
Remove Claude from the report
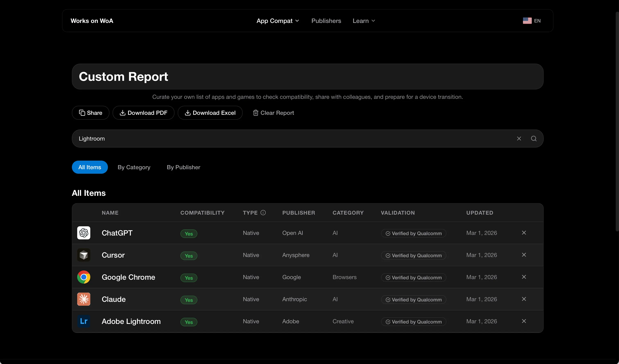(x=524, y=299)
